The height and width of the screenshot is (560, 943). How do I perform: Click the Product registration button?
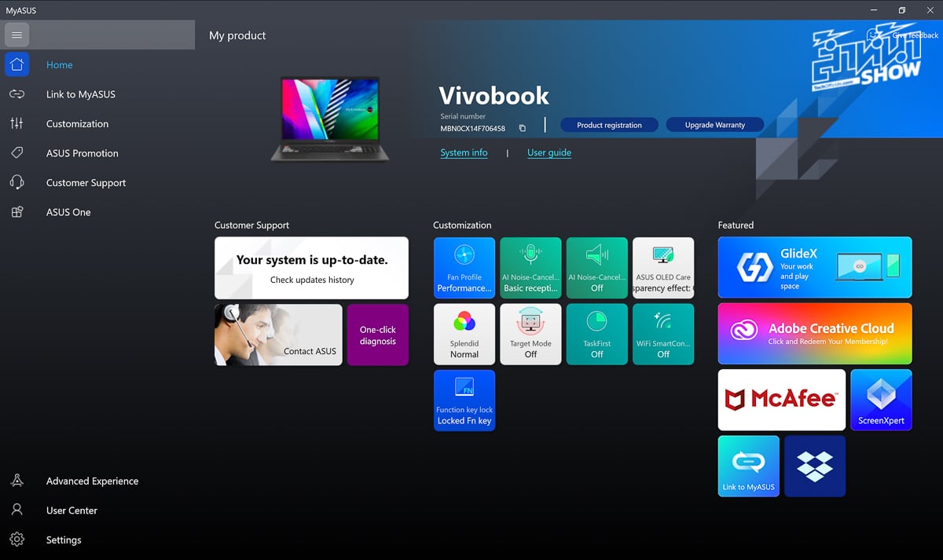609,125
